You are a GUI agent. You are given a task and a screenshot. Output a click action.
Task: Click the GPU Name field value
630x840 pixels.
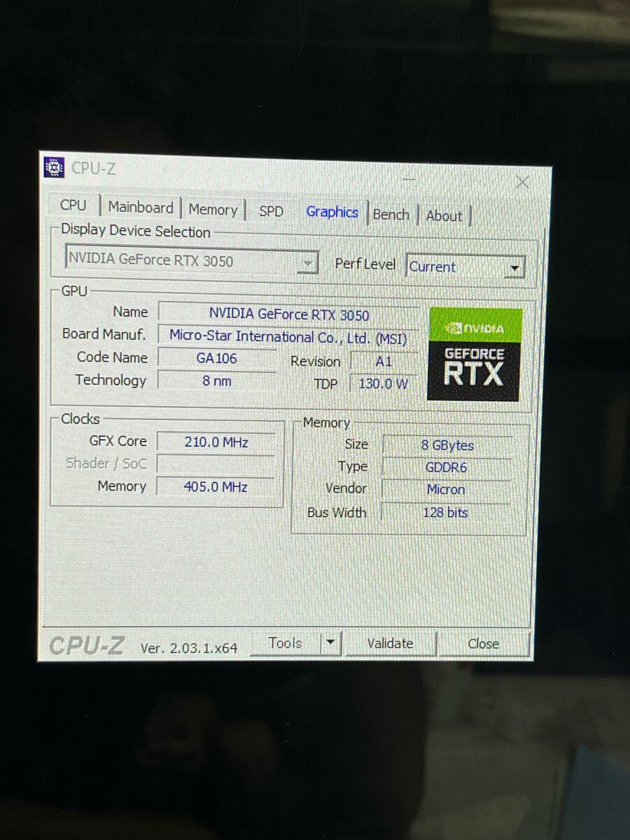[288, 314]
